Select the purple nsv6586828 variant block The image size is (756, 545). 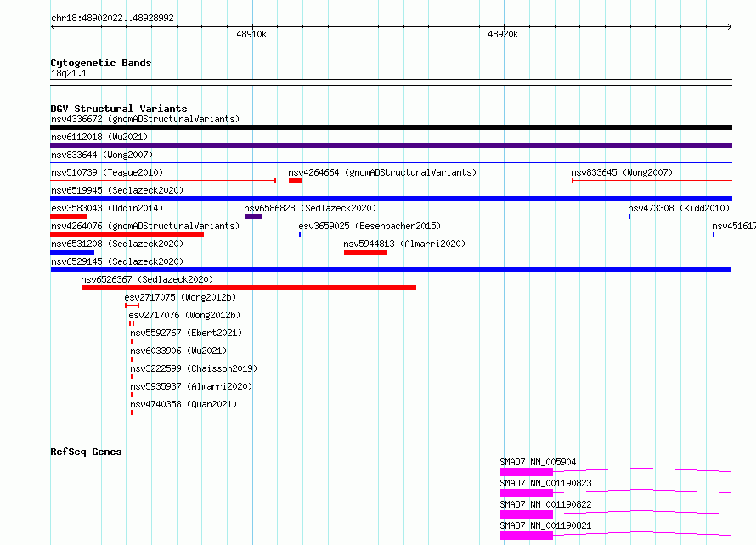tap(253, 216)
